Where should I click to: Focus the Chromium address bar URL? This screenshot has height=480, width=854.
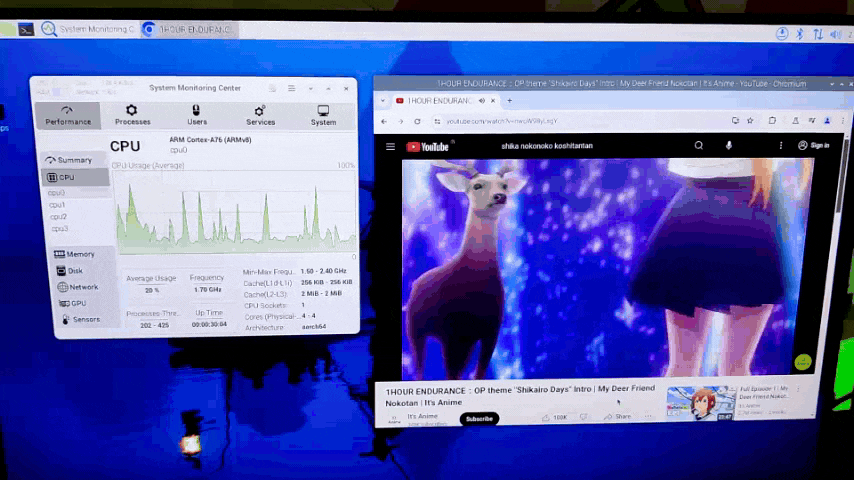point(502,121)
